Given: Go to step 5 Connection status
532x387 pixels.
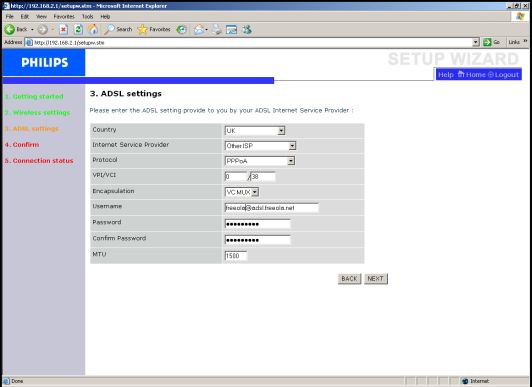Looking at the screenshot, I should [39, 161].
